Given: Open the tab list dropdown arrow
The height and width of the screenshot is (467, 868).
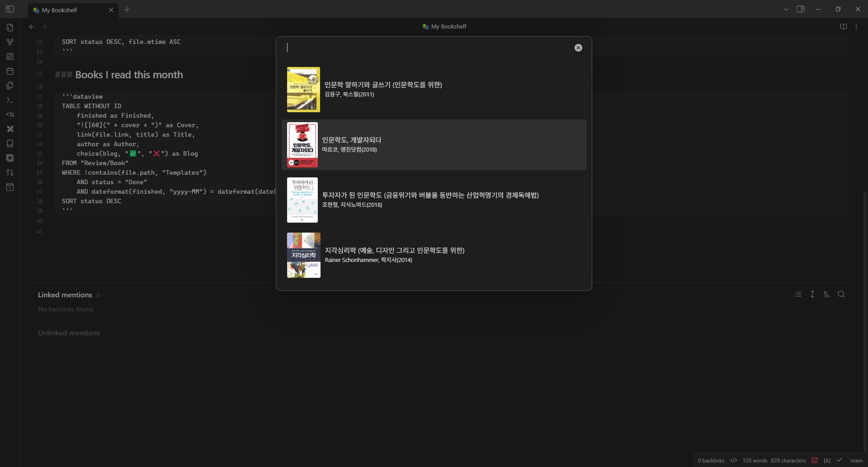Looking at the screenshot, I should [x=786, y=9].
